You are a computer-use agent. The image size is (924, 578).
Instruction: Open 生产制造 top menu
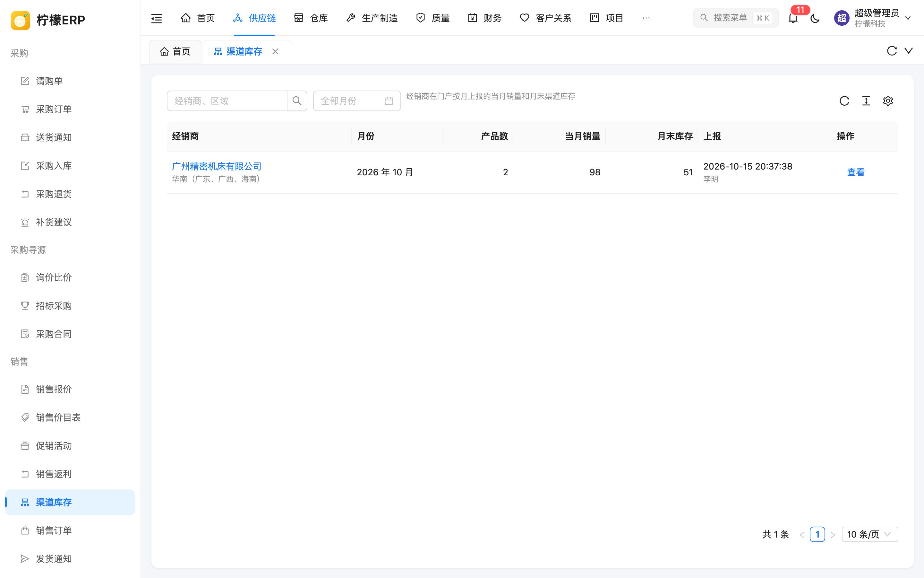[x=372, y=18]
